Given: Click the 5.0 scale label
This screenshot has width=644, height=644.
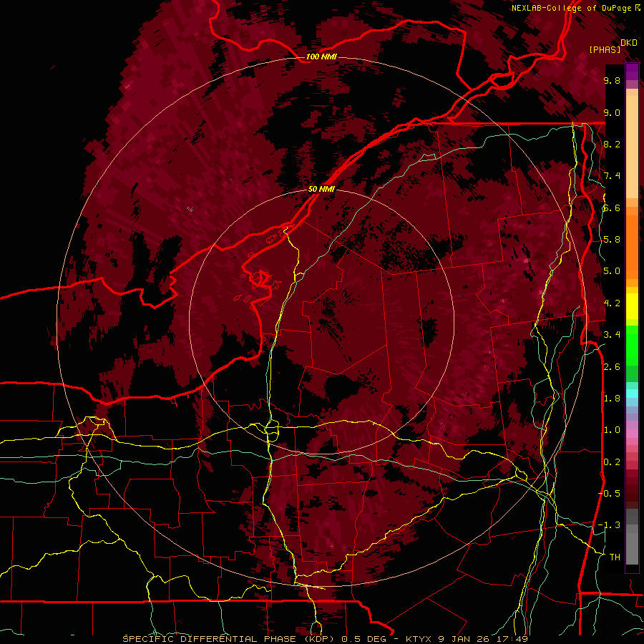Looking at the screenshot, I should tap(612, 271).
